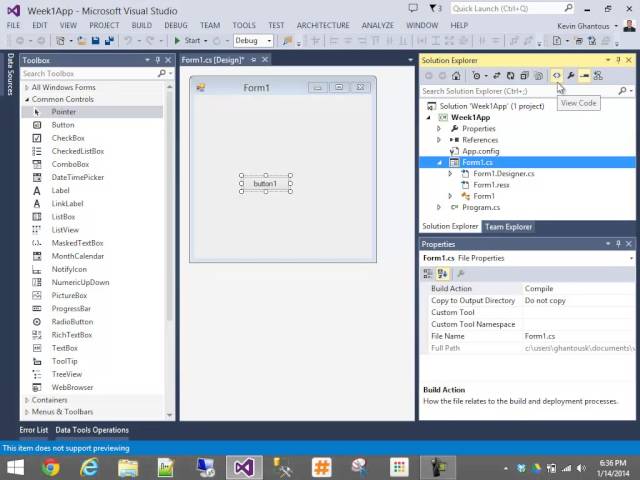The width and height of the screenshot is (640, 480).
Task: Pin the Properties panel auto-hide icon
Action: (x=618, y=244)
